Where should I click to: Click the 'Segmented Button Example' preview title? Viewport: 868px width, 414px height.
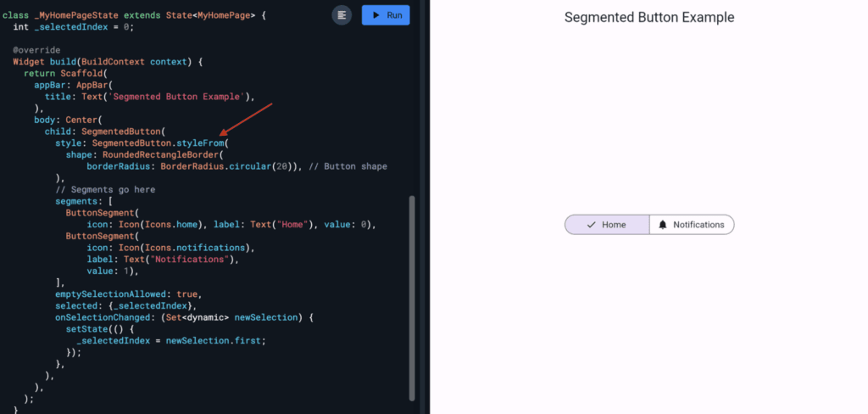(x=648, y=18)
